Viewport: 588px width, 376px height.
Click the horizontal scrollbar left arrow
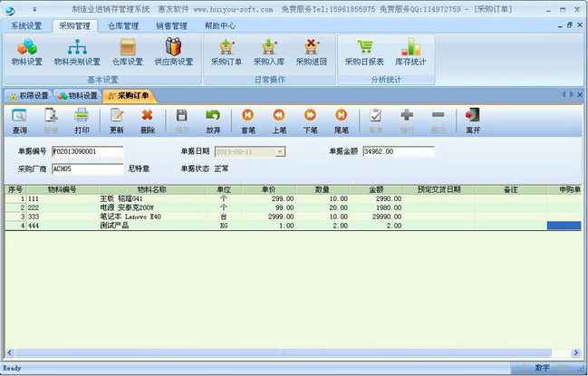coord(10,352)
